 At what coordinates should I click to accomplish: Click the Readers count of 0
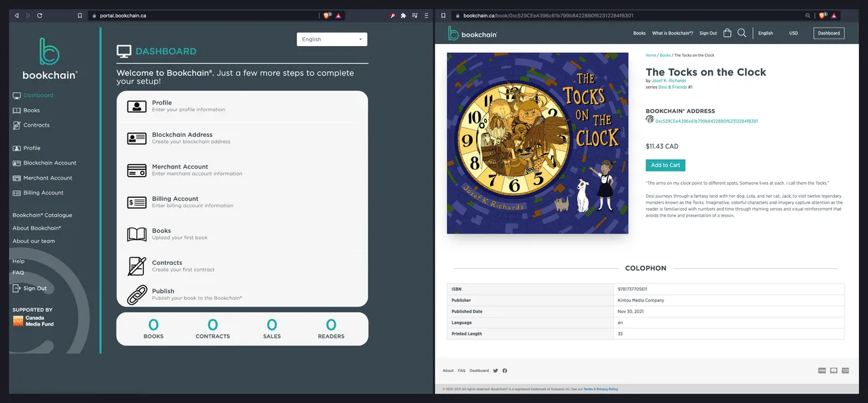point(331,326)
